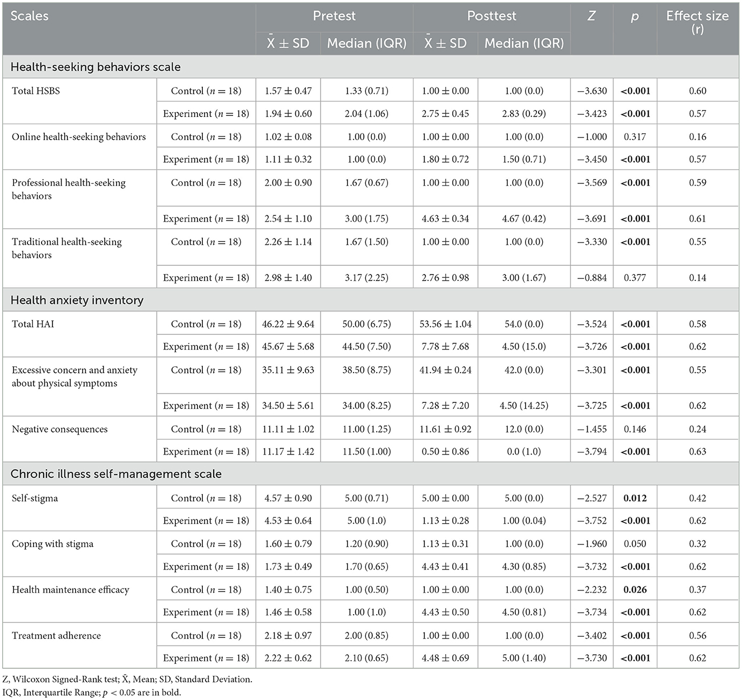Click the Interquartile Range footnote line
This screenshot has width=742, height=700.
click(92, 692)
